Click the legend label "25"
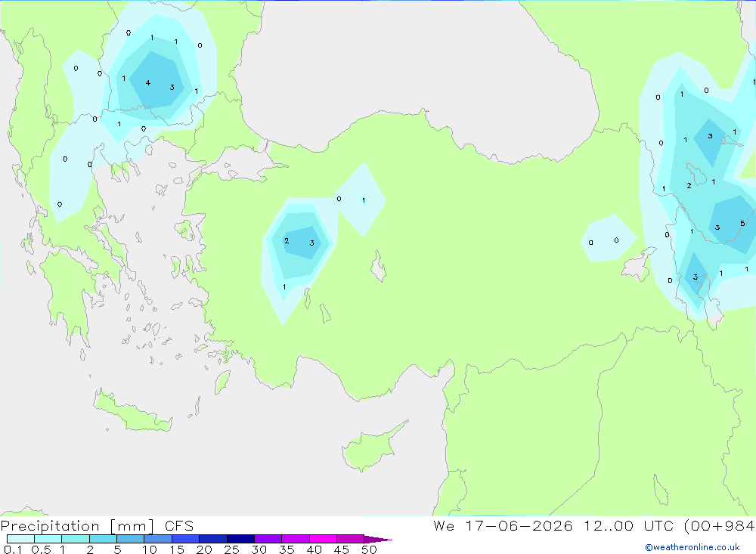756x554 pixels. tap(232, 549)
